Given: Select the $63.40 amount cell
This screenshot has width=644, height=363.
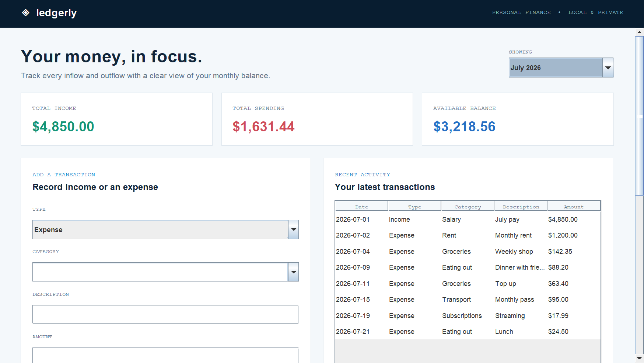Looking at the screenshot, I should tap(574, 284).
